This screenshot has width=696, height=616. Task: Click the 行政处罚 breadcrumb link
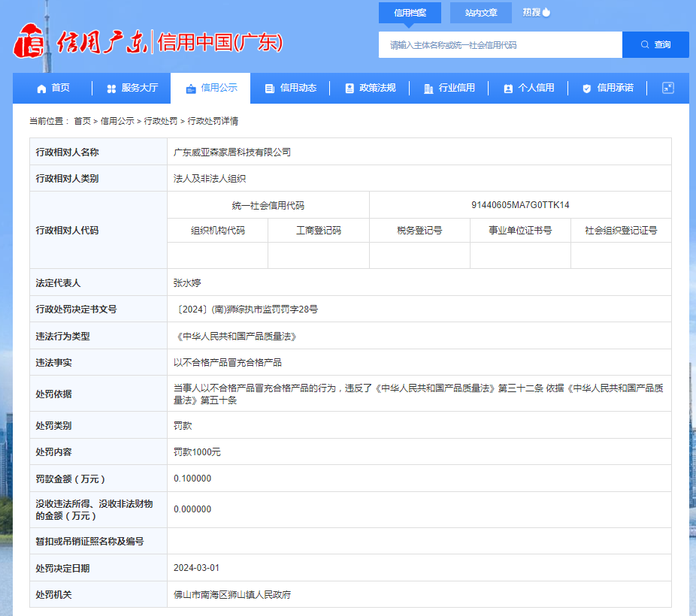[161, 121]
